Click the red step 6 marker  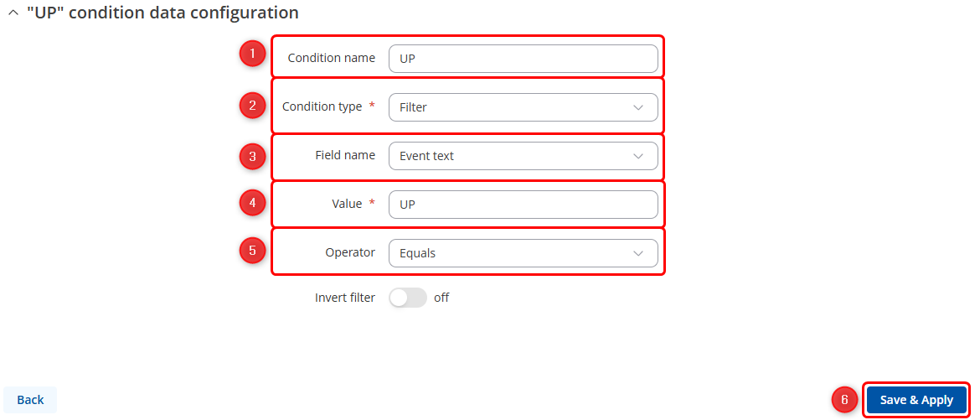coord(844,400)
